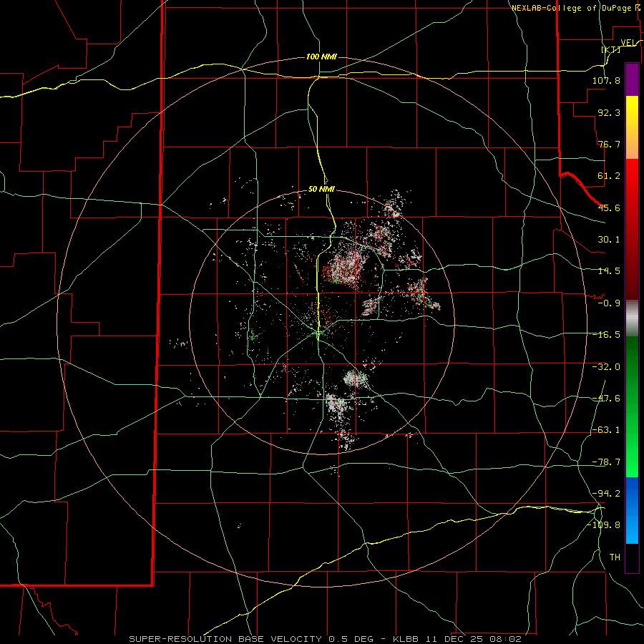Select the 14.5 velocity scale value

[609, 271]
